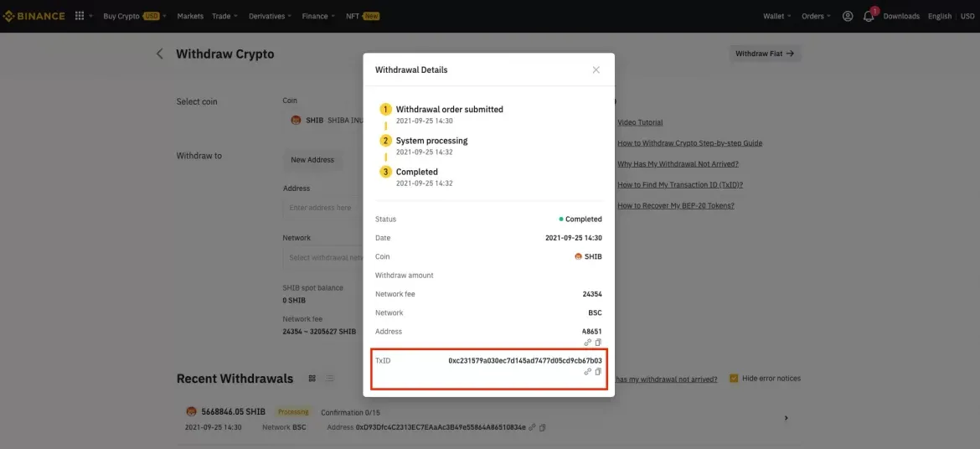
Task: Close the Withdrawal Details dialog
Action: coord(596,70)
